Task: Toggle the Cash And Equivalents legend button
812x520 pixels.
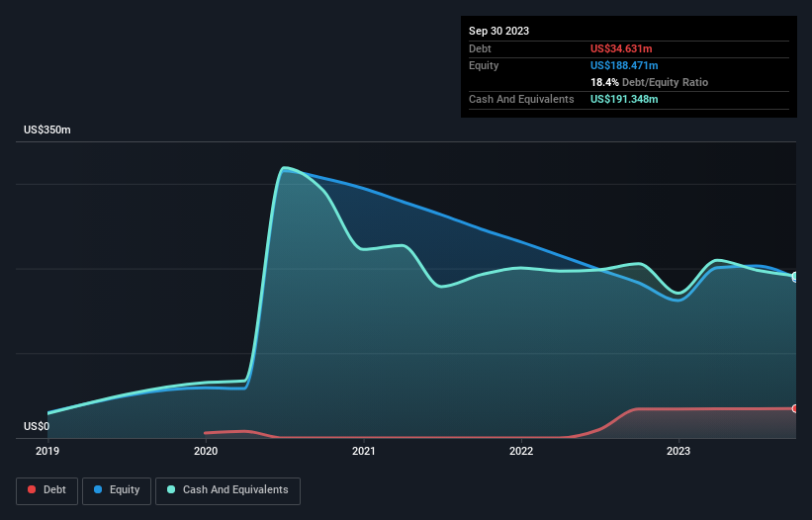Action: click(x=227, y=490)
